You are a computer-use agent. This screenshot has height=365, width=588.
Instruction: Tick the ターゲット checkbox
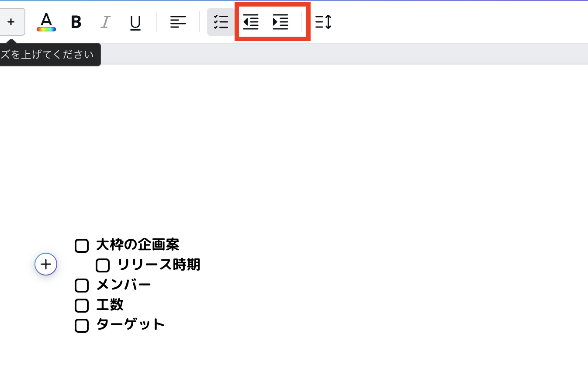point(82,326)
